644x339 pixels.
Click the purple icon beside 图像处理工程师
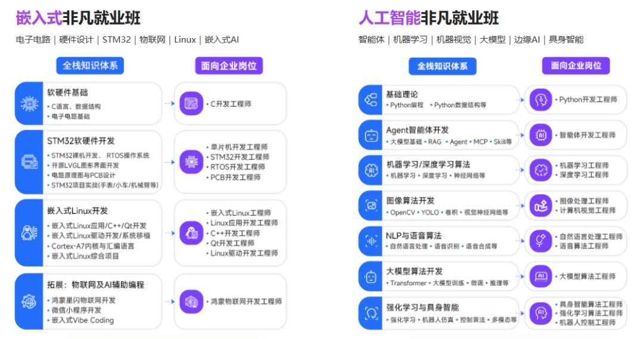(540, 206)
